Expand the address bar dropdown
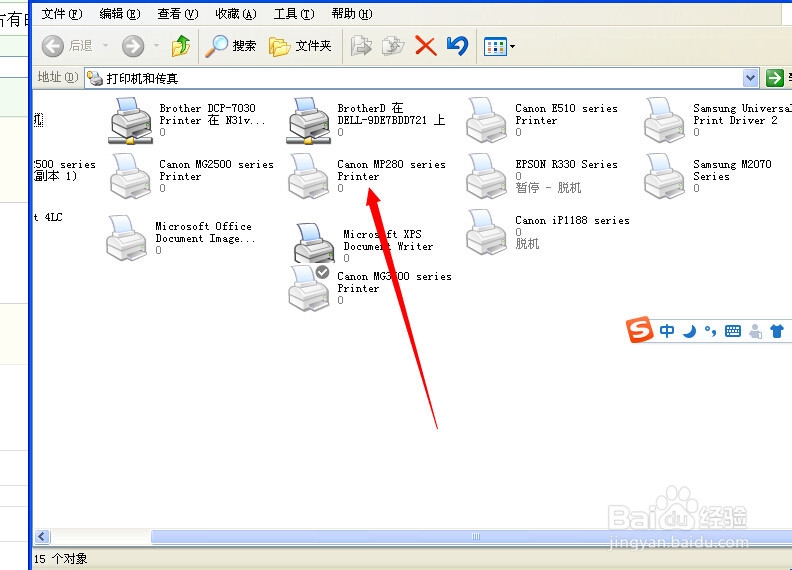Image resolution: width=792 pixels, height=570 pixels. [750, 78]
